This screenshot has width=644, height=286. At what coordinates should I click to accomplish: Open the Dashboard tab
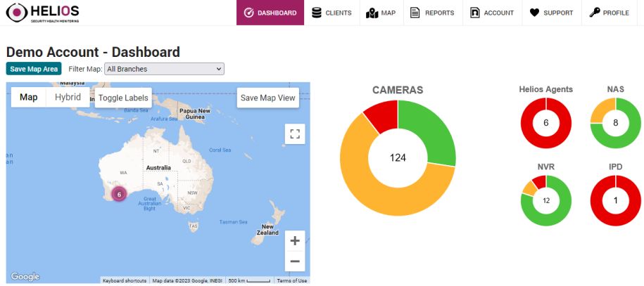270,13
